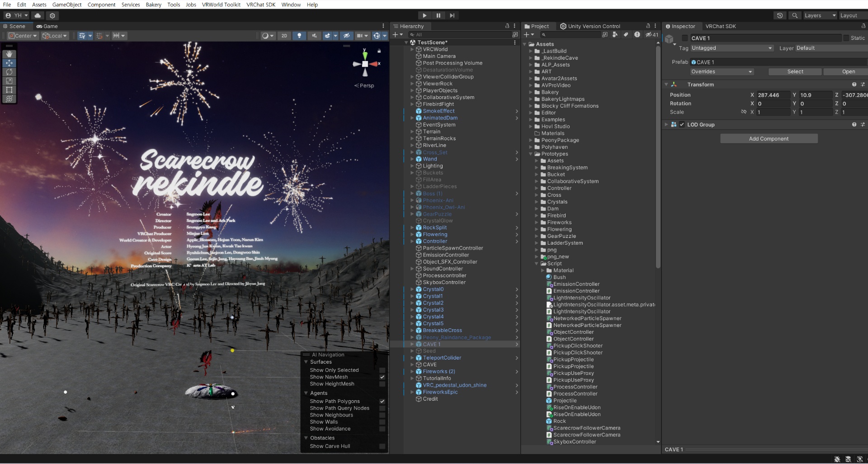868x464 pixels.
Task: Click the prefab Open button
Action: [x=848, y=72]
